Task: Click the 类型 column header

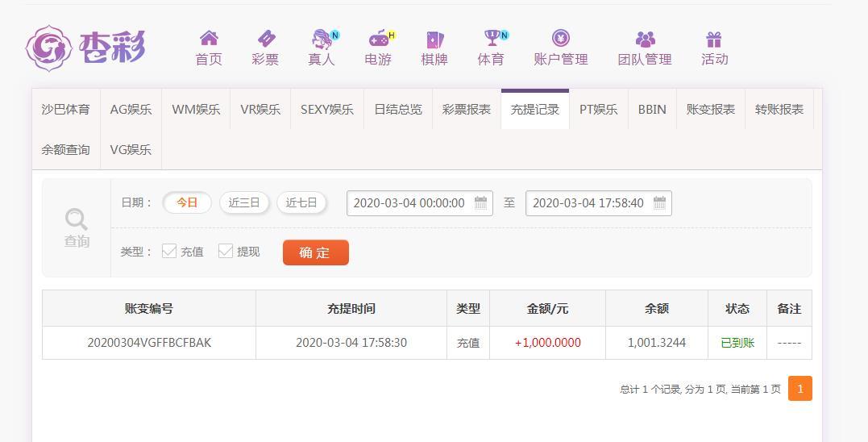Action: click(x=468, y=309)
